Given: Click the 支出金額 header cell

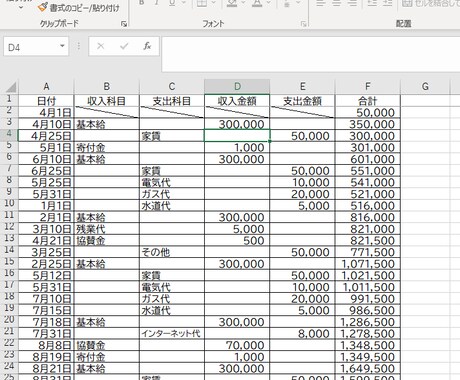Looking at the screenshot, I should pos(302,101).
